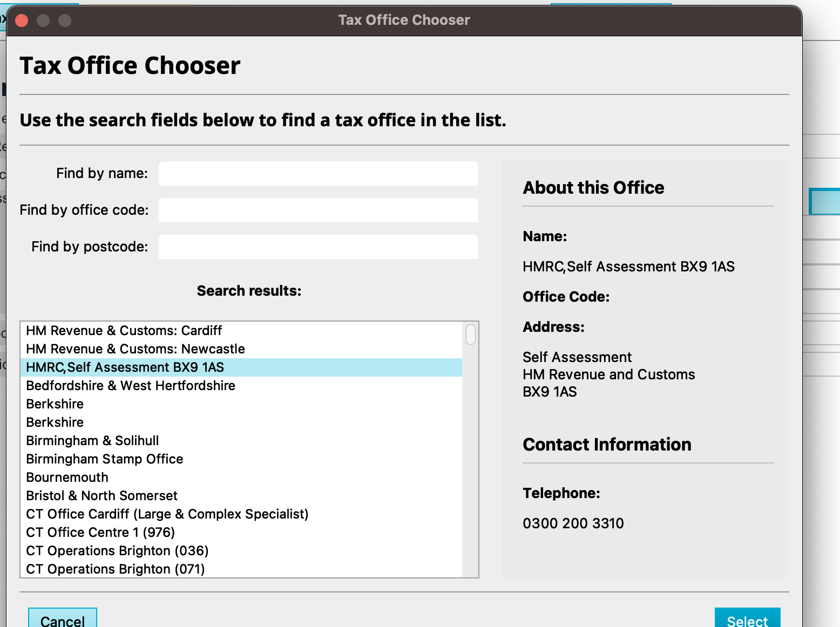
Task: Click the search results scrollbar thumb
Action: (471, 335)
